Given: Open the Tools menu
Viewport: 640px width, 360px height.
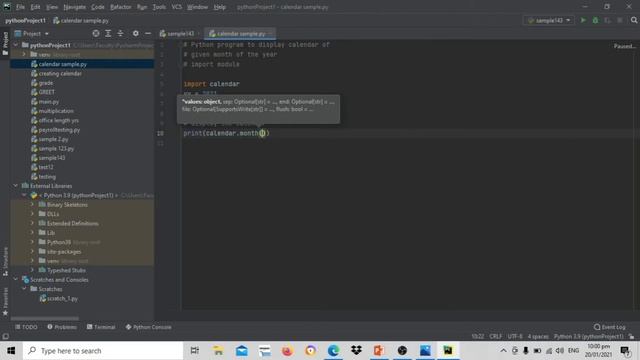Looking at the screenshot, I should point(159,7).
